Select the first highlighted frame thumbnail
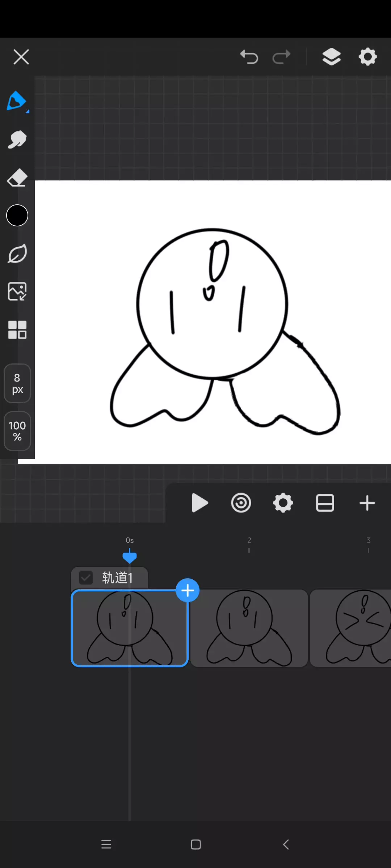Viewport: 391px width, 868px height. [x=130, y=628]
